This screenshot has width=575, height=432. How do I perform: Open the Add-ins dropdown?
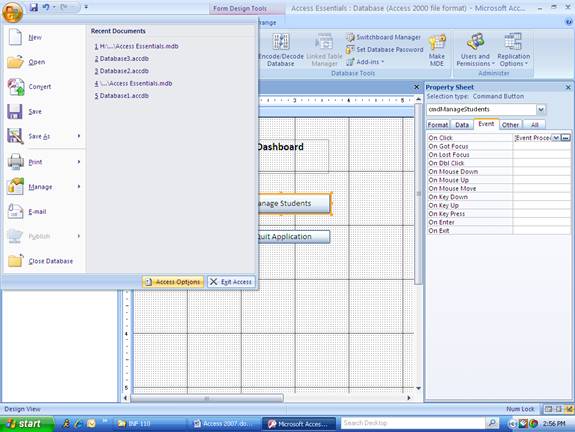coord(365,62)
